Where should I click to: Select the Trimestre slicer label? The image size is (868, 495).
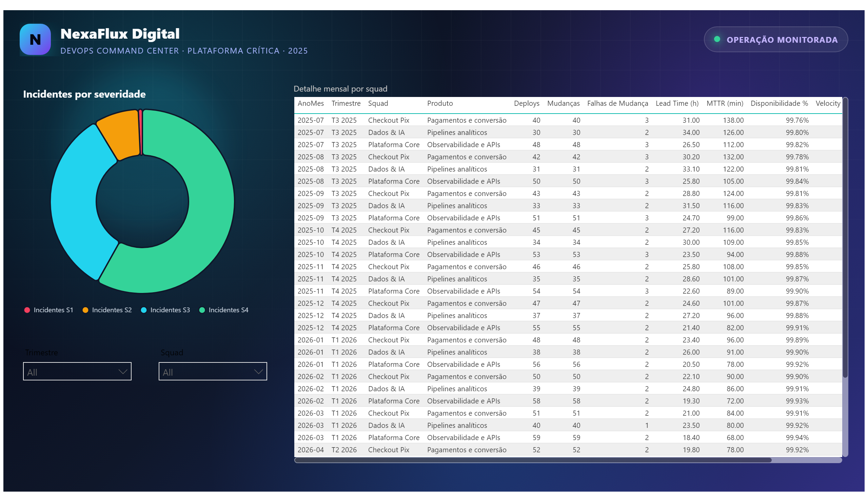click(41, 353)
